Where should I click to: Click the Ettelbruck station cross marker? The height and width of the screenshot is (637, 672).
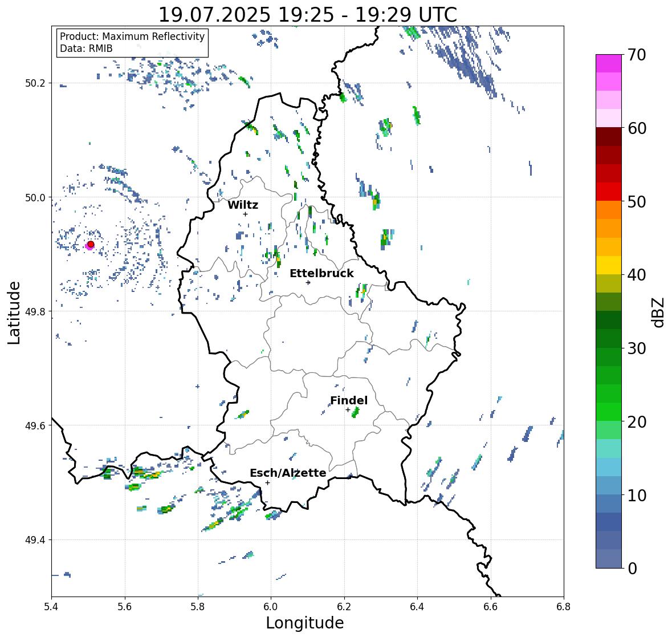pyautogui.click(x=308, y=282)
